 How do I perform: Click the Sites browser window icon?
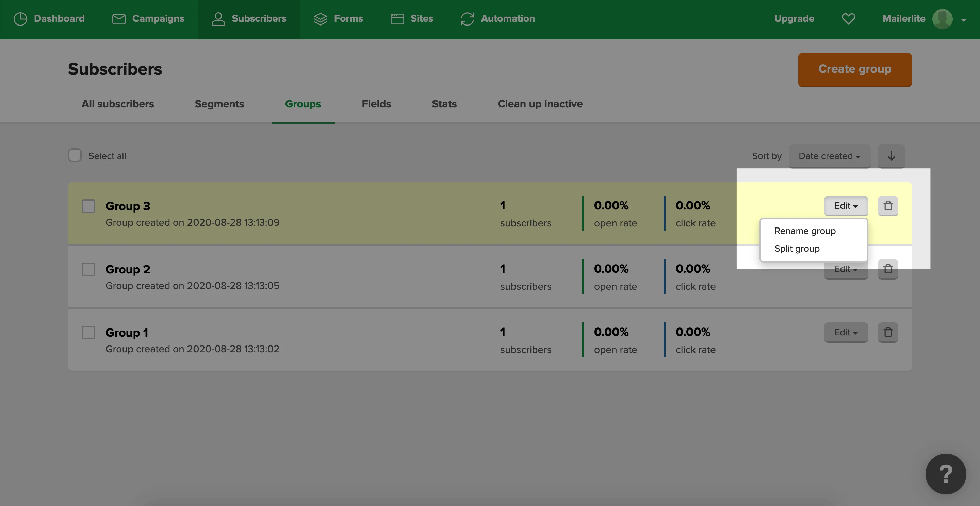pos(397,19)
